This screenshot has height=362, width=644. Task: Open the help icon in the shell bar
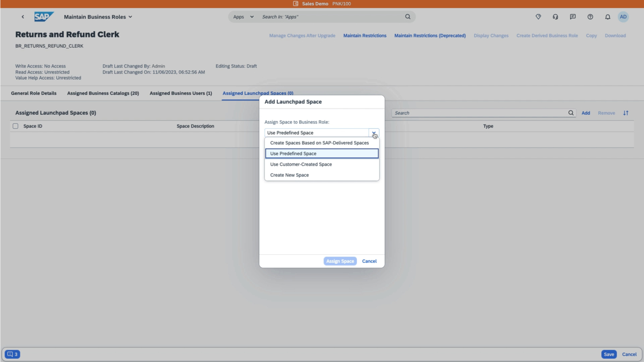(x=590, y=17)
